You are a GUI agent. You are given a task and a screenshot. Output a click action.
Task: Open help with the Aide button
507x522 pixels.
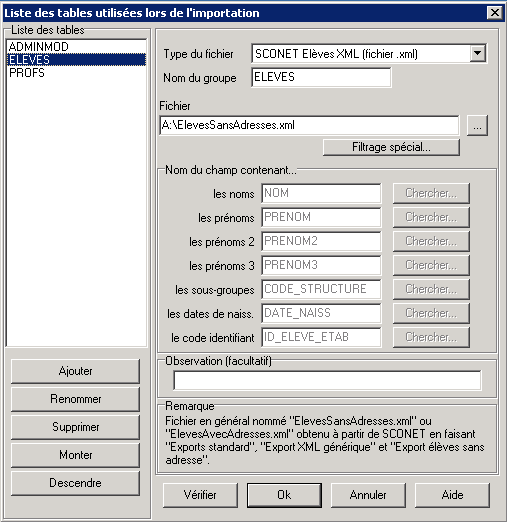click(452, 495)
